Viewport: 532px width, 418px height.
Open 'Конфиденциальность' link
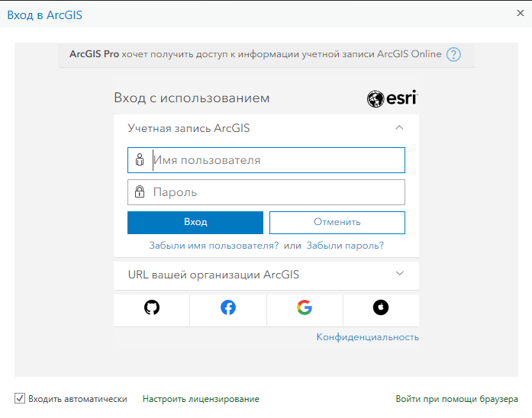(x=367, y=337)
